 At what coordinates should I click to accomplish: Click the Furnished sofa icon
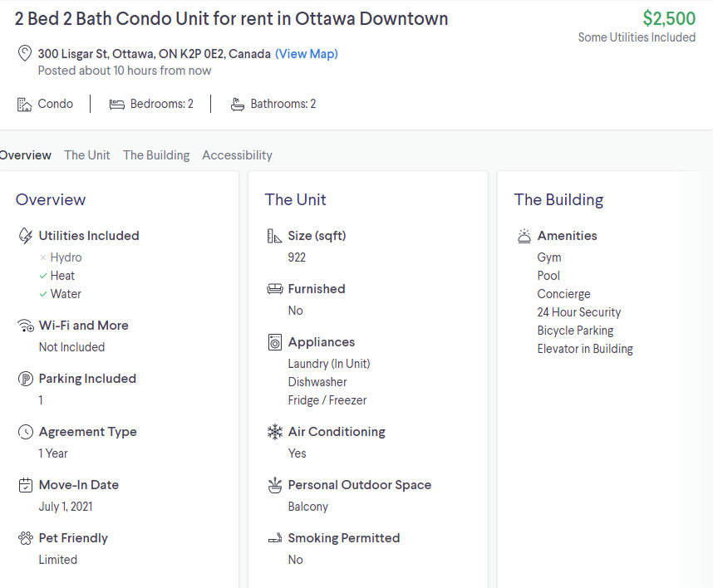point(275,289)
